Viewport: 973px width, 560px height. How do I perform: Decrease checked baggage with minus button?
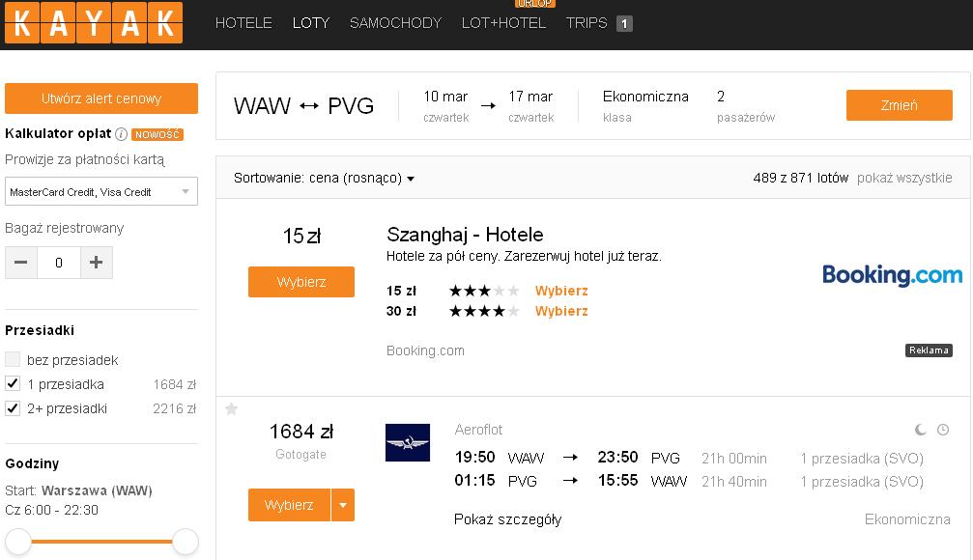21,263
